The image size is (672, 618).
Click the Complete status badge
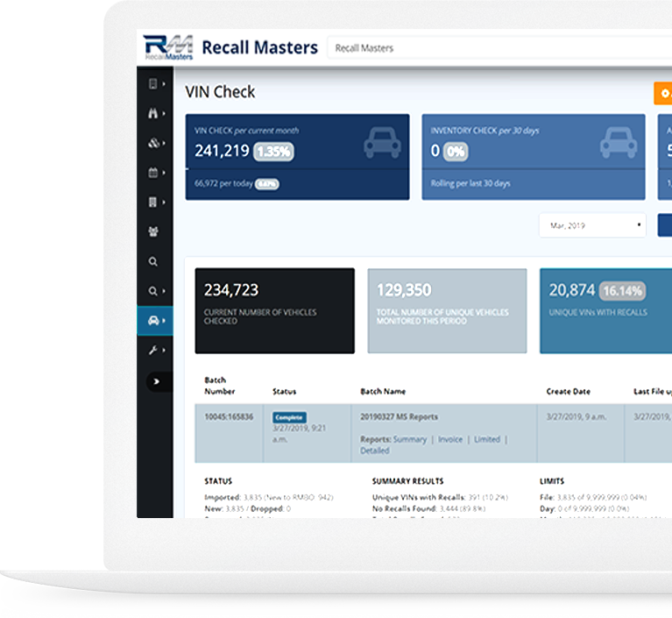pos(289,418)
